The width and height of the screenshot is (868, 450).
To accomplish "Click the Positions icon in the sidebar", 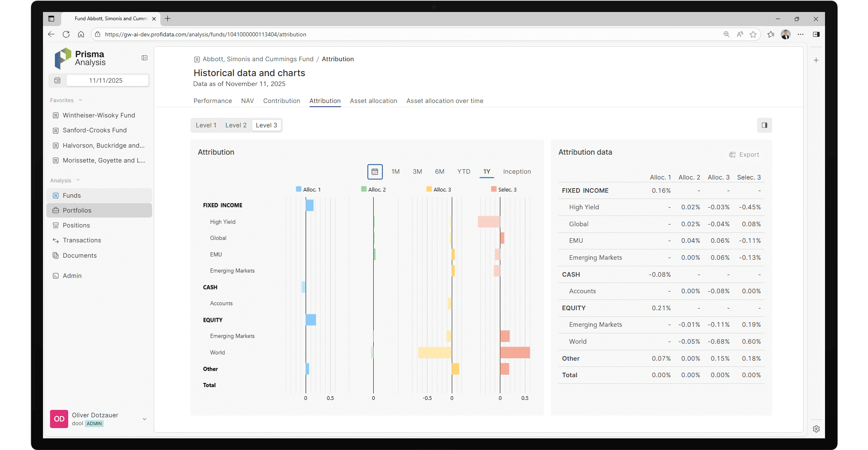I will point(55,225).
